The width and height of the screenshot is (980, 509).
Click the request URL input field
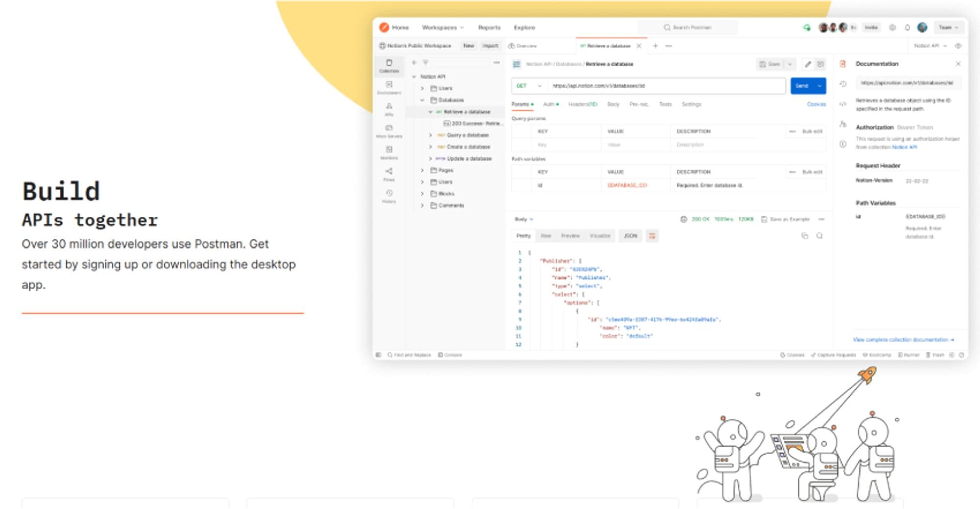(665, 86)
